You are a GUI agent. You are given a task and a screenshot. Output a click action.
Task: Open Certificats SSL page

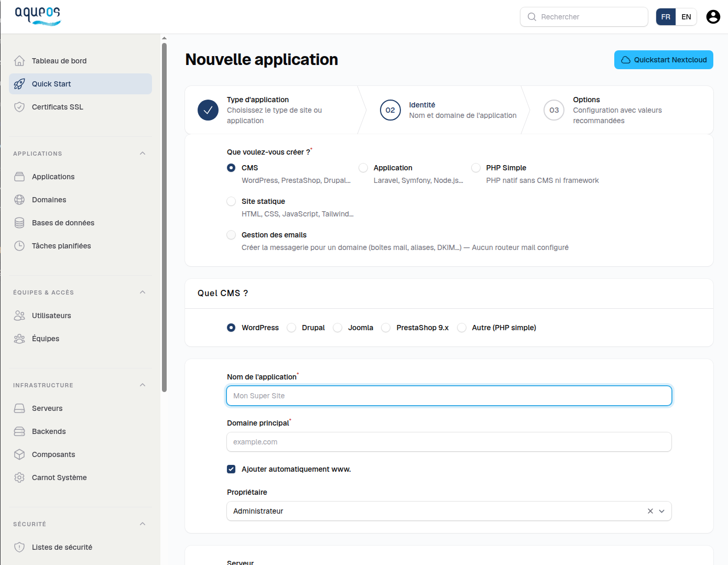coord(80,107)
